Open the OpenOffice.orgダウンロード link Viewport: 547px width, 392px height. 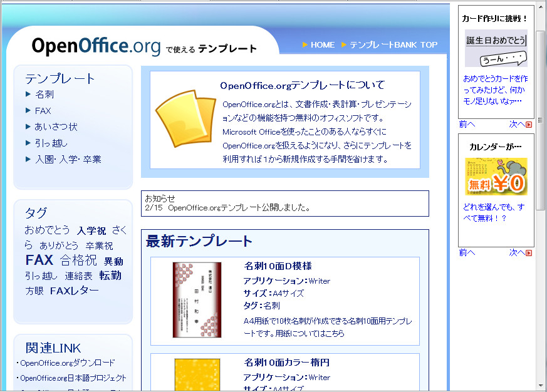click(66, 362)
